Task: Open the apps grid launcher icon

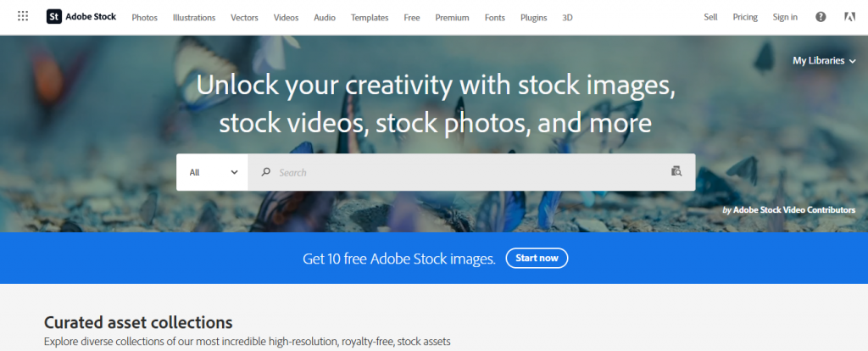Action: pos(23,17)
